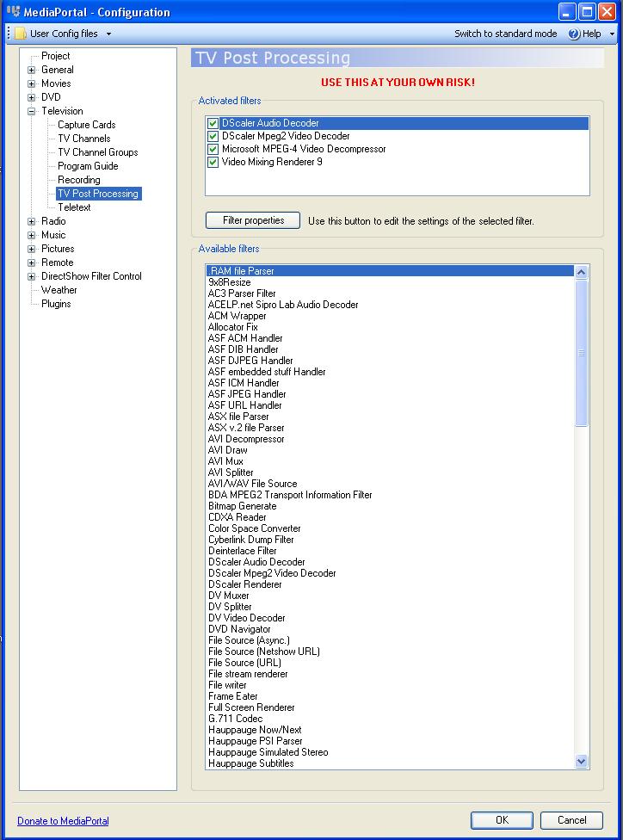
Task: Open the Help dropdown arrow
Action: tap(613, 34)
